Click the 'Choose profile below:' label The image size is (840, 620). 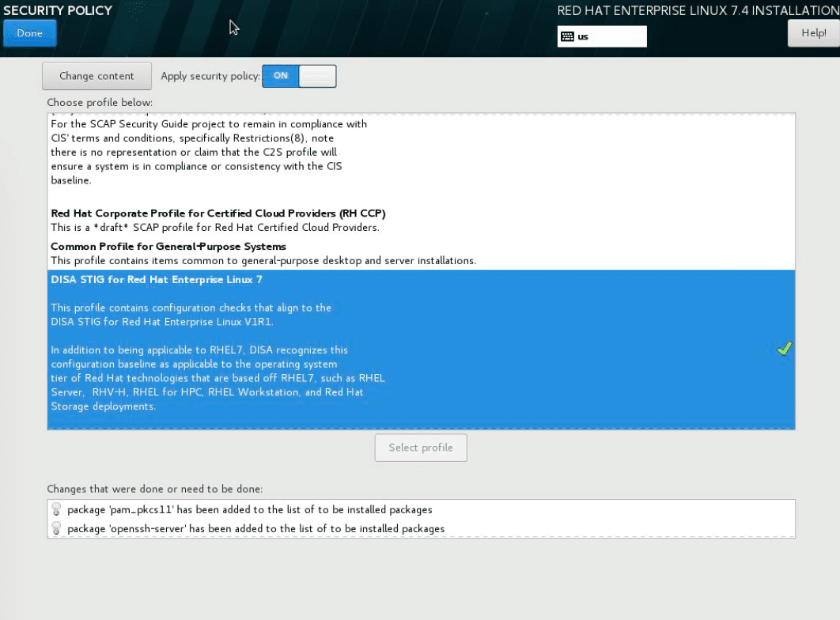click(100, 102)
